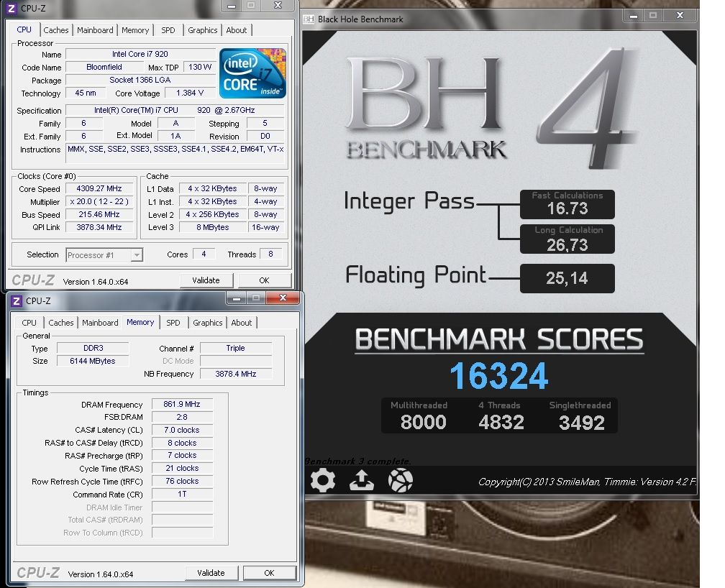This screenshot has width=725, height=588.
Task: Click the Level 3 cache value 8 MBytes
Action: click(x=212, y=227)
